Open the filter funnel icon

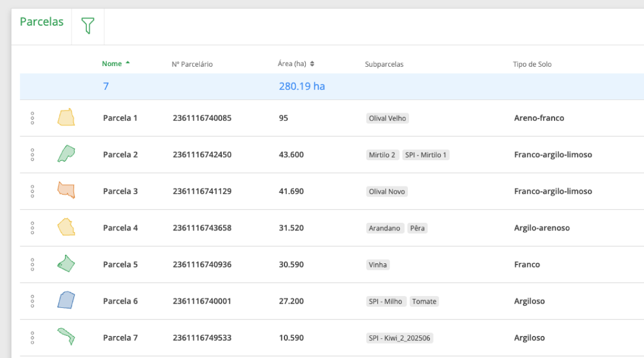click(88, 26)
